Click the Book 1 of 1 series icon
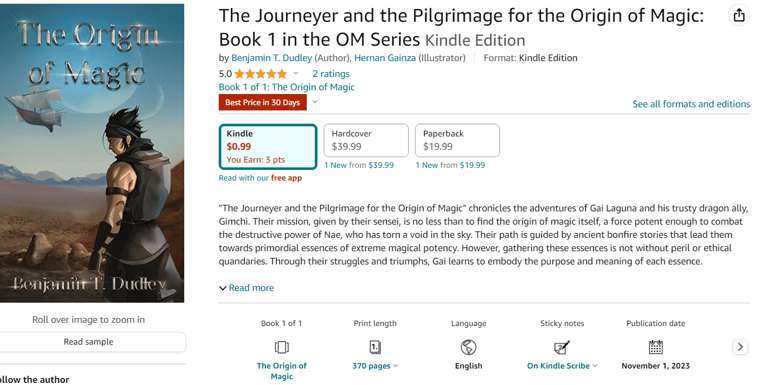Image resolution: width=768 pixels, height=385 pixels. point(282,347)
